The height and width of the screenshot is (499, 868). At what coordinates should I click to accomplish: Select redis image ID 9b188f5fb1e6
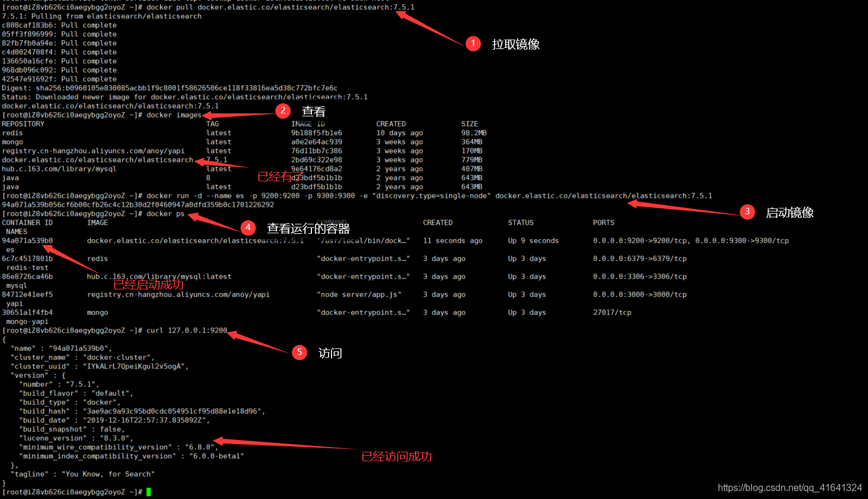pos(317,133)
